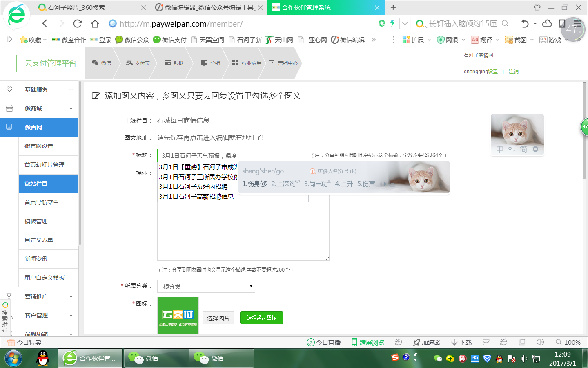Screen dimensions: 588x368
Task: Click the 注销 logout link
Action: (514, 72)
